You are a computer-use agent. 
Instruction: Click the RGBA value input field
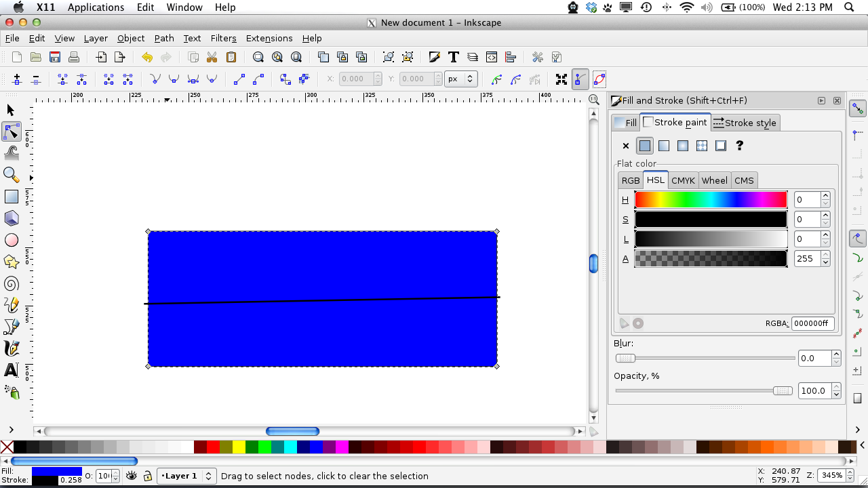pos(813,323)
